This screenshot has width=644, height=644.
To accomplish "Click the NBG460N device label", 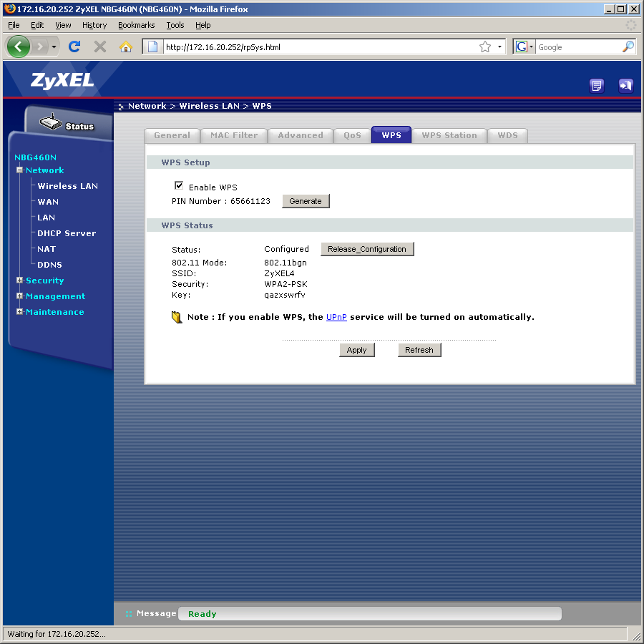I will [x=35, y=157].
